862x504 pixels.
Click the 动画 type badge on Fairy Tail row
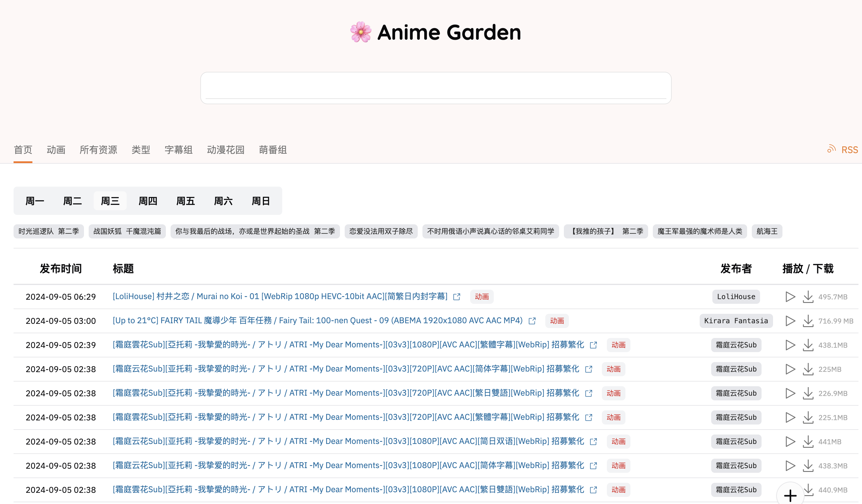557,321
